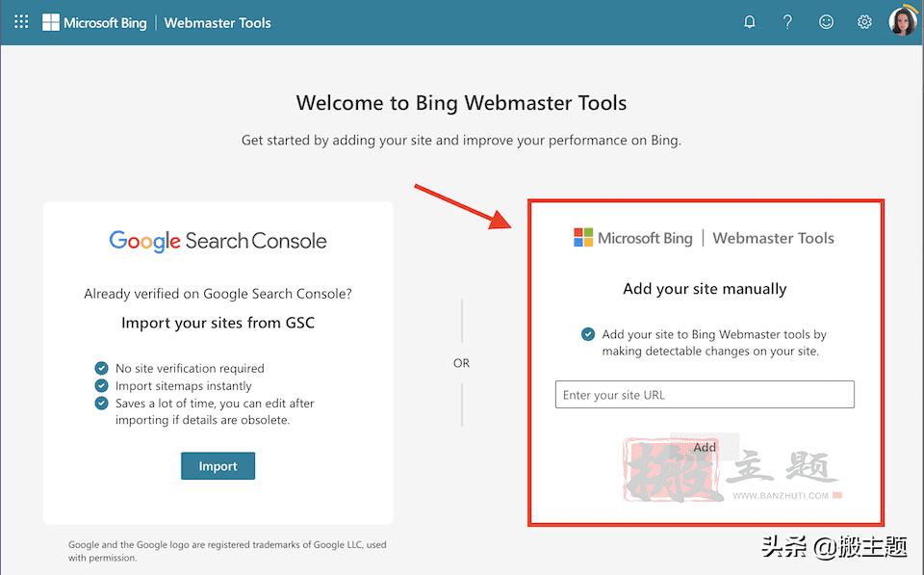Viewport: 924px width, 575px height.
Task: Click the Google Search Console logo
Action: point(218,241)
